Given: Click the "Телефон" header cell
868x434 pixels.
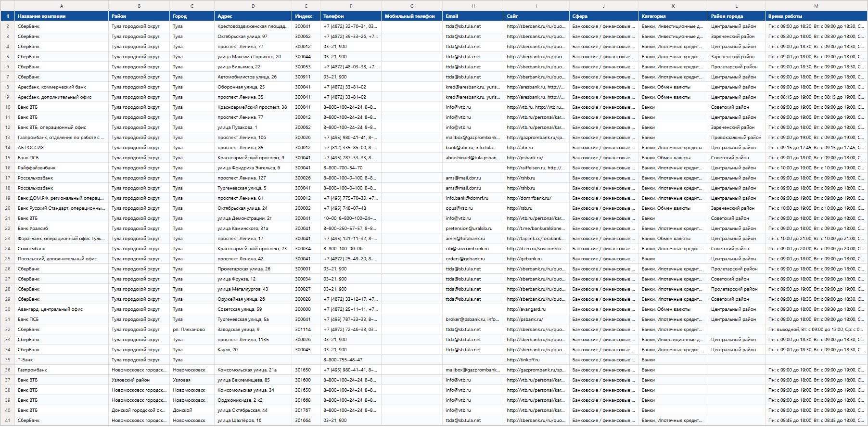Looking at the screenshot, I should (x=351, y=16).
